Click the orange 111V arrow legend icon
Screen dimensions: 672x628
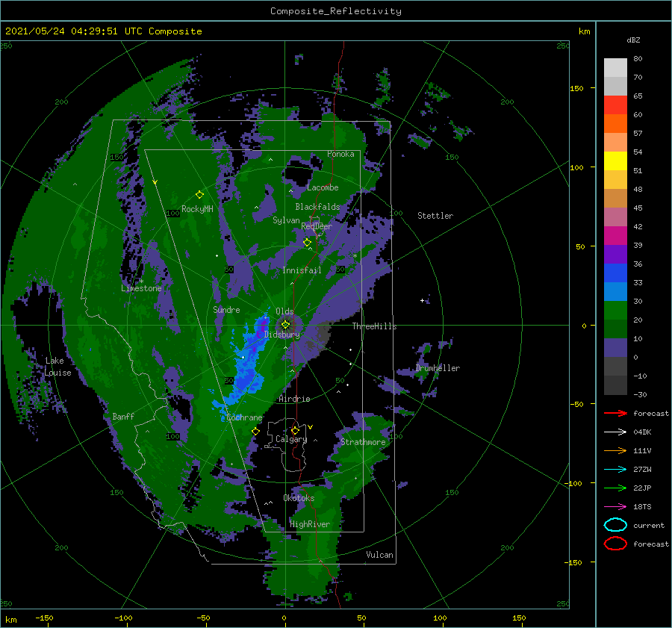pos(615,450)
